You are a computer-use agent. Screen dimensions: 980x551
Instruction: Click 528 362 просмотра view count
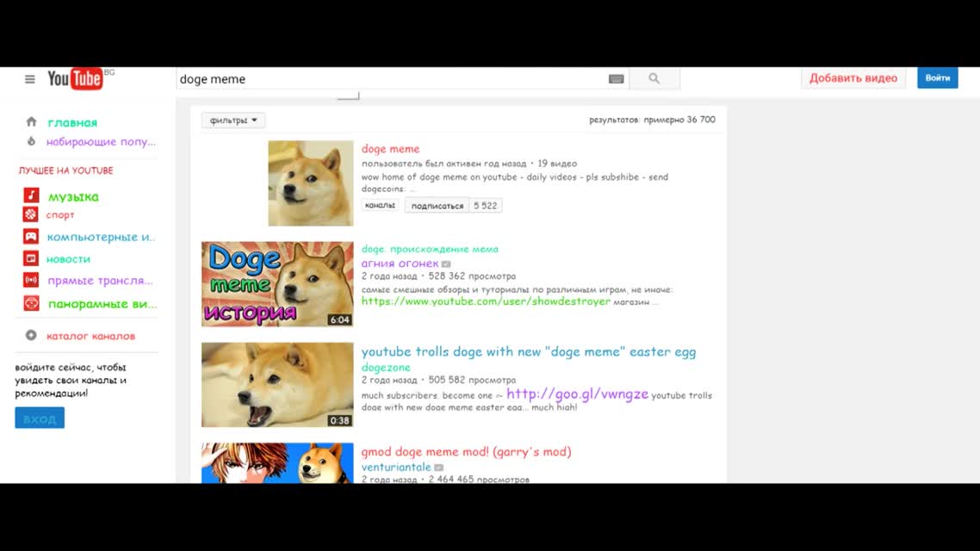click(x=472, y=276)
